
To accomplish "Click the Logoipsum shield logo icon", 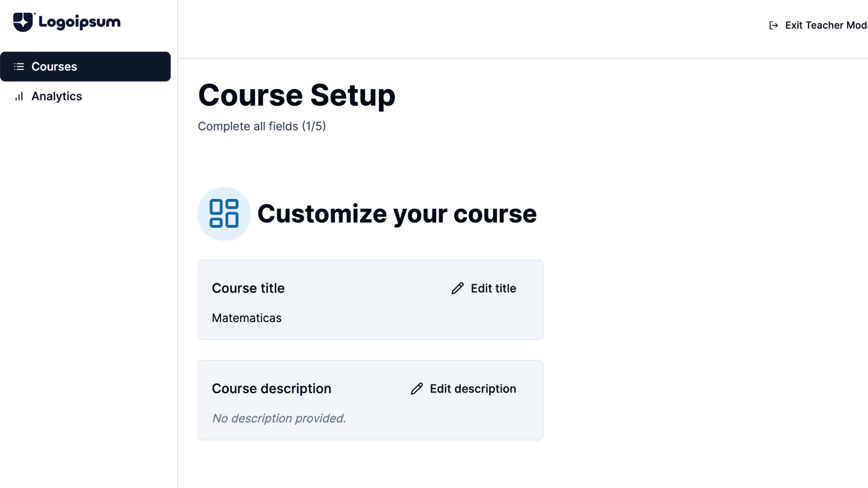I will [x=23, y=22].
